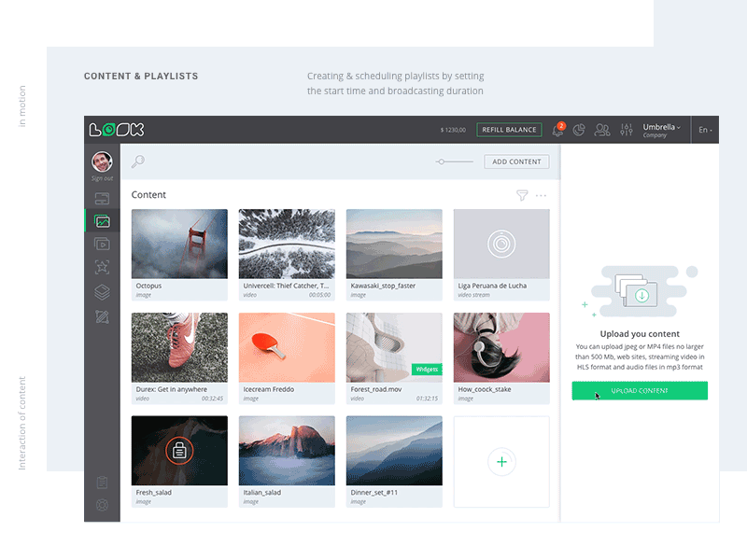Image resolution: width=747 pixels, height=560 pixels.
Task: Open the layers stack sidebar icon
Action: pos(102,292)
